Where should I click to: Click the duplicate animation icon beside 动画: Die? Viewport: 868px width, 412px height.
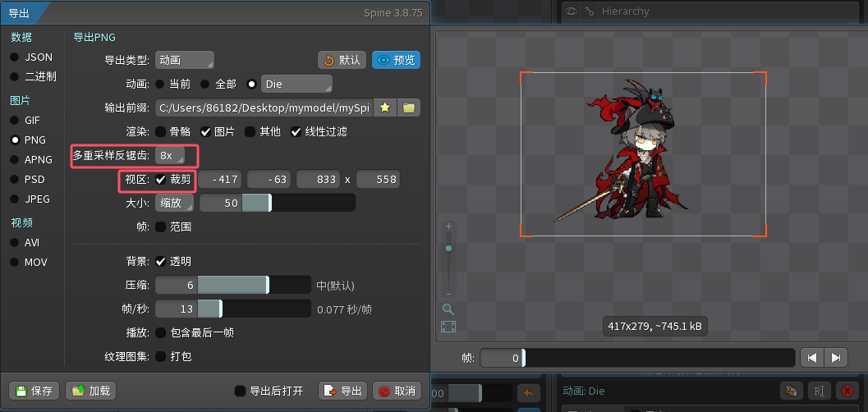pos(792,391)
